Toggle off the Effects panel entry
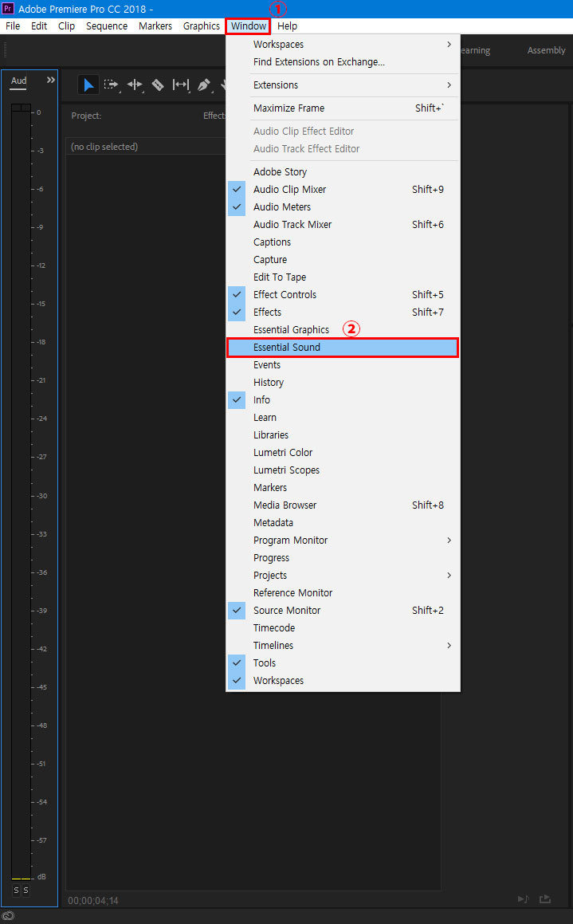Image resolution: width=573 pixels, height=924 pixels. pyautogui.click(x=343, y=313)
